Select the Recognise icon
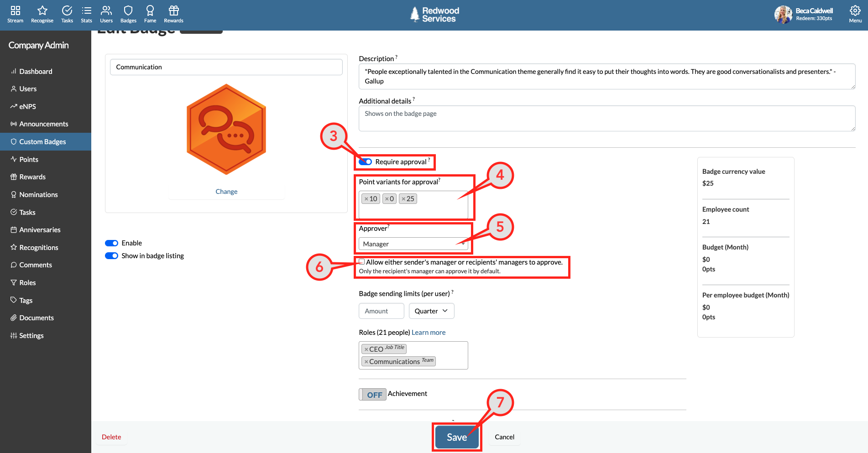The image size is (868, 453). click(42, 14)
